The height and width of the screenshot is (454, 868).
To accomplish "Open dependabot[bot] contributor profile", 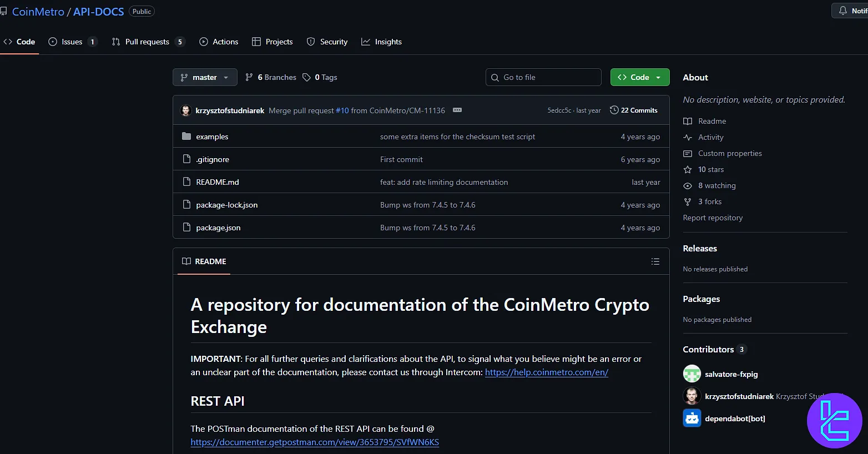I will [x=735, y=418].
